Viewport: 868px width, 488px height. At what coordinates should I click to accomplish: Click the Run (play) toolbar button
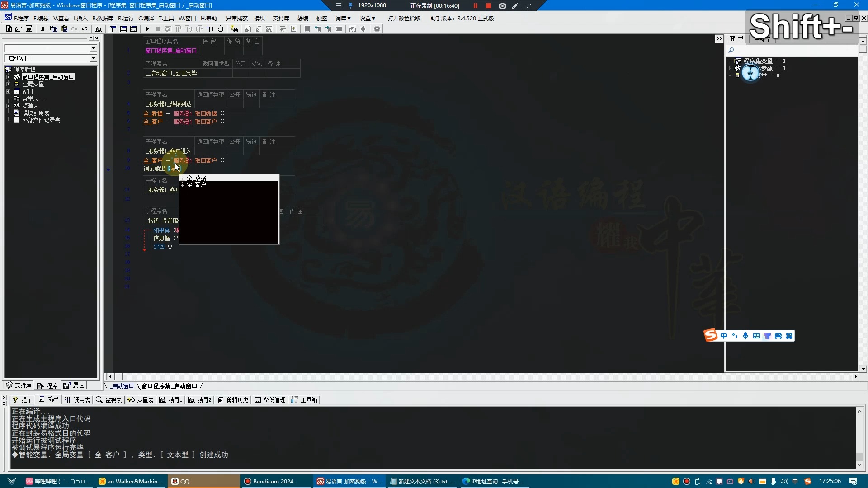(147, 29)
